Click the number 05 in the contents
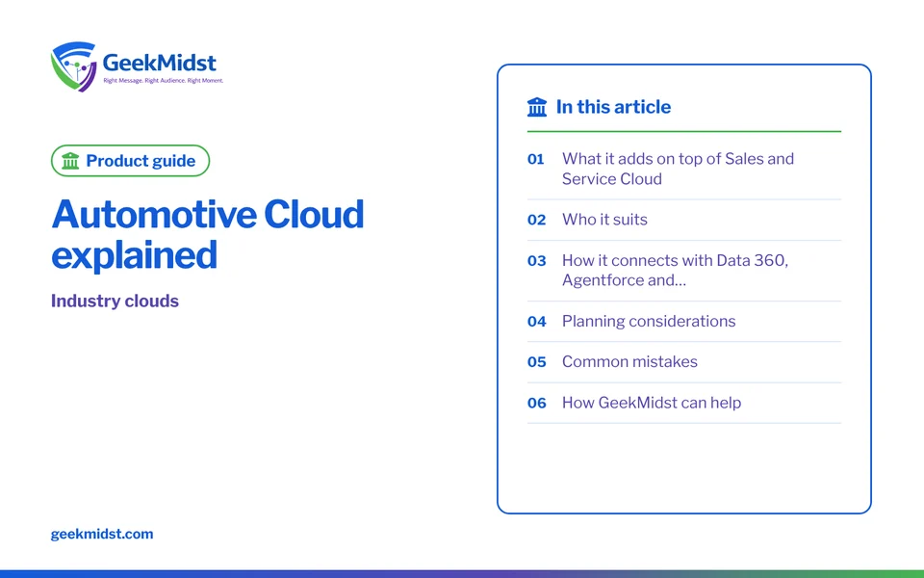 click(536, 361)
